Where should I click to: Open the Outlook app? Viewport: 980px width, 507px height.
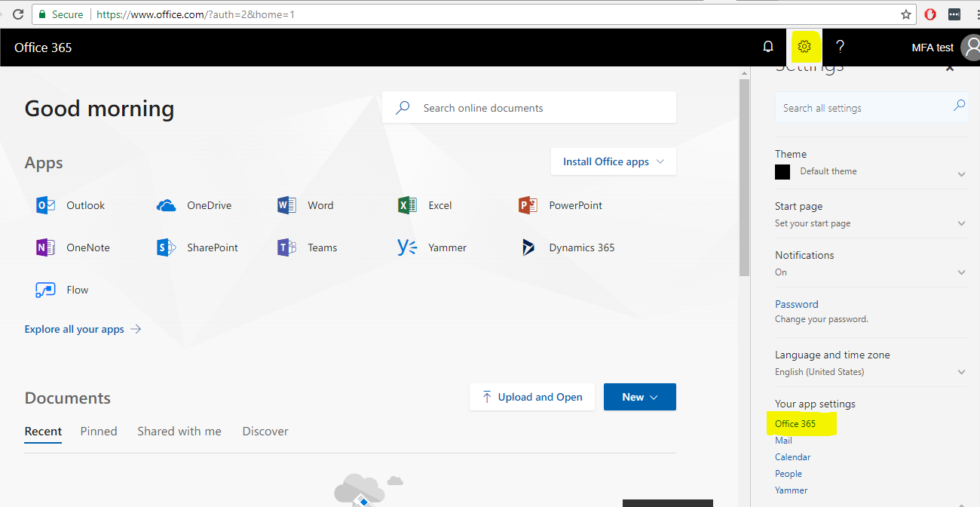coord(71,205)
